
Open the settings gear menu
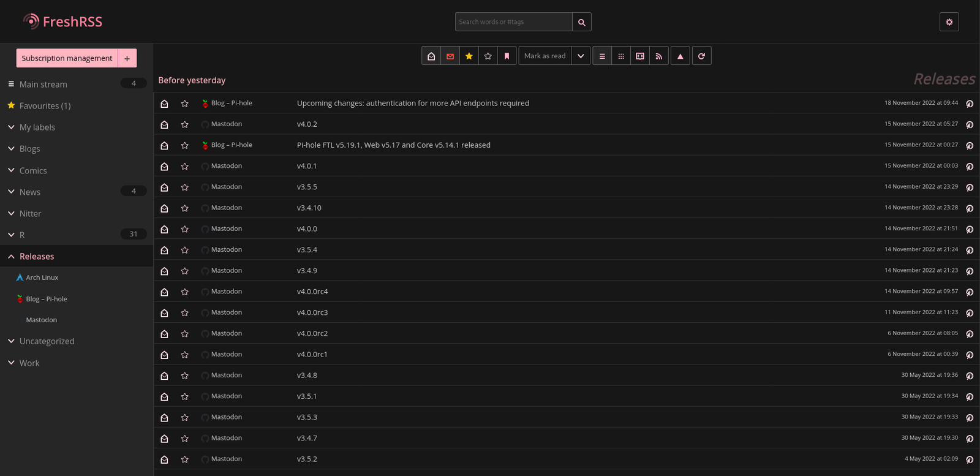click(949, 22)
